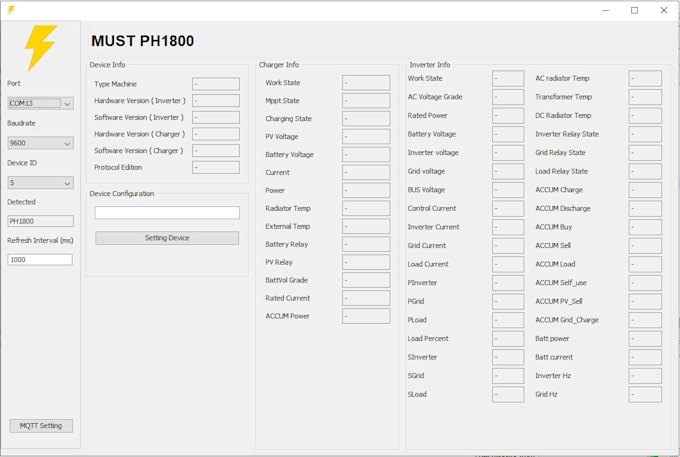Screen dimensions: 680x457
Task: Click the Setting Device button
Action: 167,238
